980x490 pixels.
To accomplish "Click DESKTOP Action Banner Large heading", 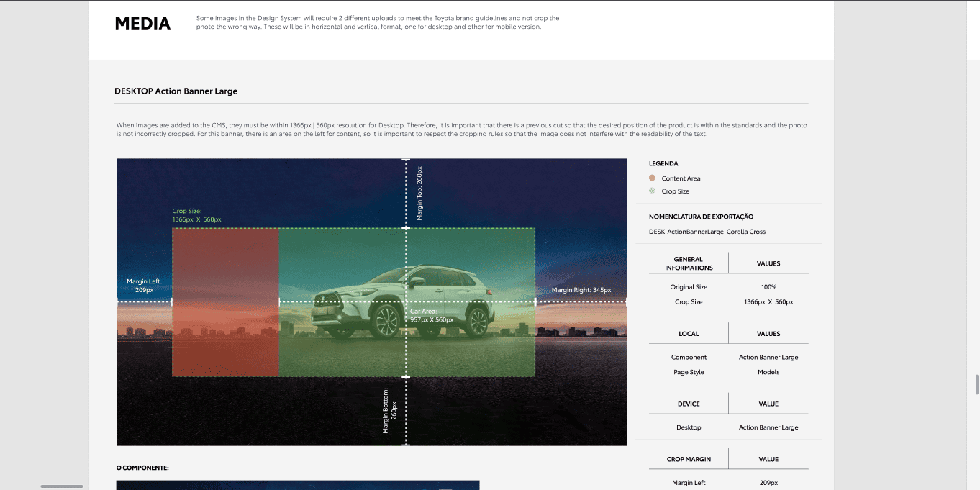I will 176,91.
